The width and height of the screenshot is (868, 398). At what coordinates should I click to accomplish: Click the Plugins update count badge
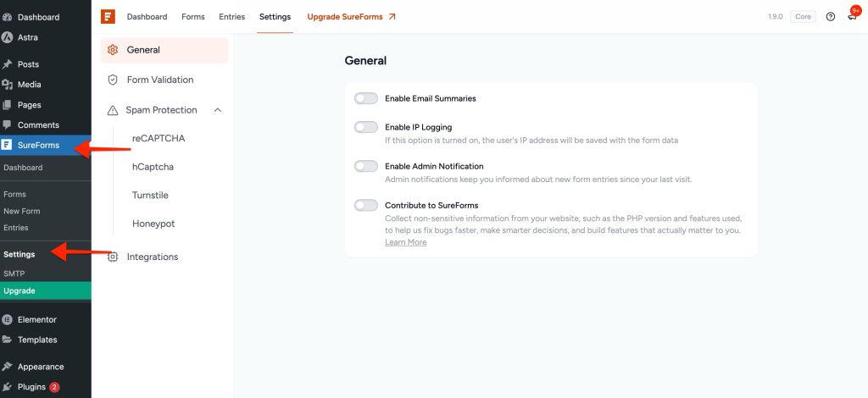[x=54, y=387]
